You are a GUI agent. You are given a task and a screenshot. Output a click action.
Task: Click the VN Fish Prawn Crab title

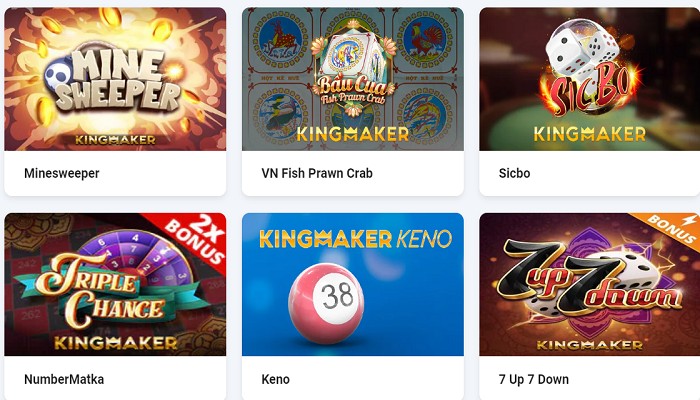(x=317, y=173)
